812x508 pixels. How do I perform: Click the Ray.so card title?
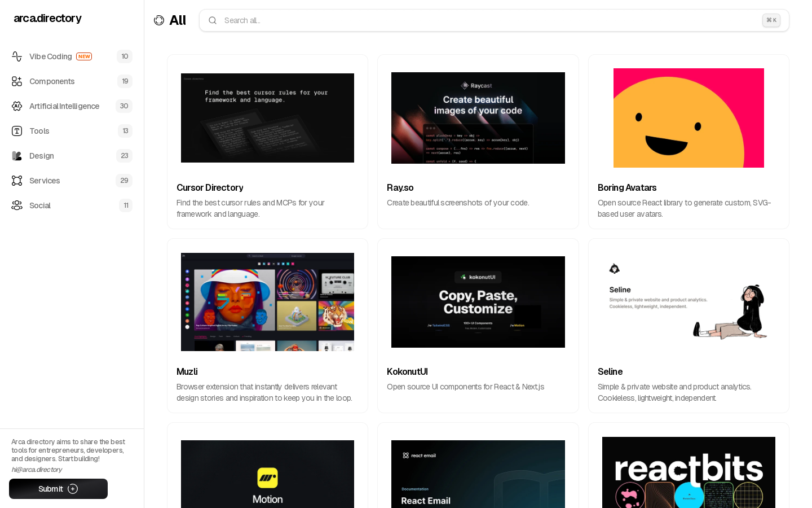pos(400,187)
